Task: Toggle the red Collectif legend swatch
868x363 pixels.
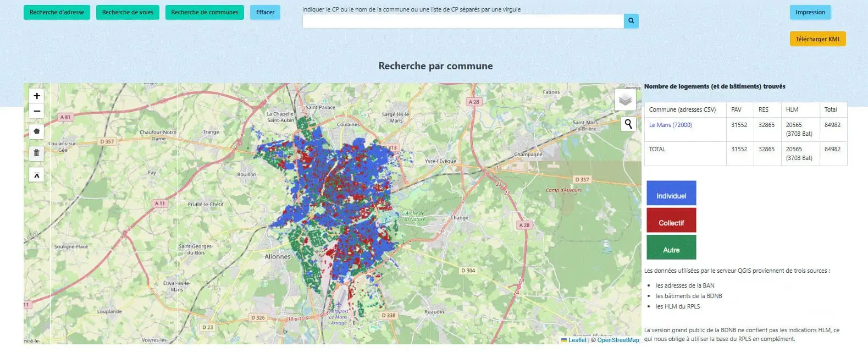Action: (x=671, y=220)
